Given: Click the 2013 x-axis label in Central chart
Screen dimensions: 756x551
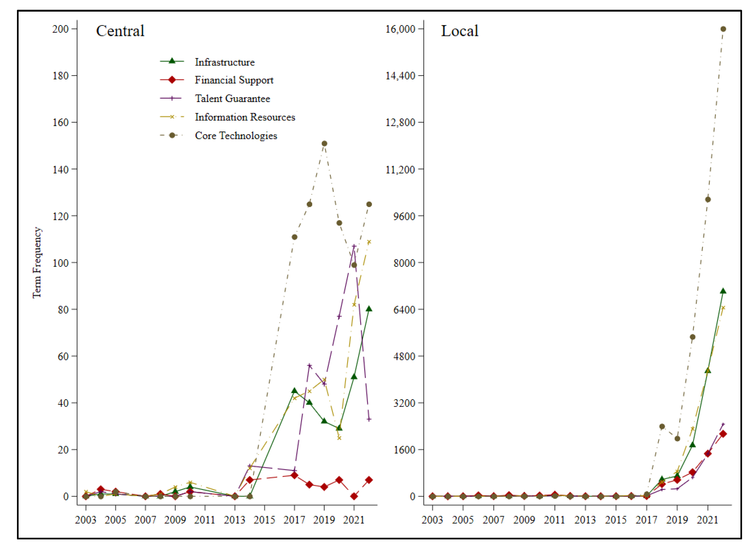Looking at the screenshot, I should (x=234, y=520).
